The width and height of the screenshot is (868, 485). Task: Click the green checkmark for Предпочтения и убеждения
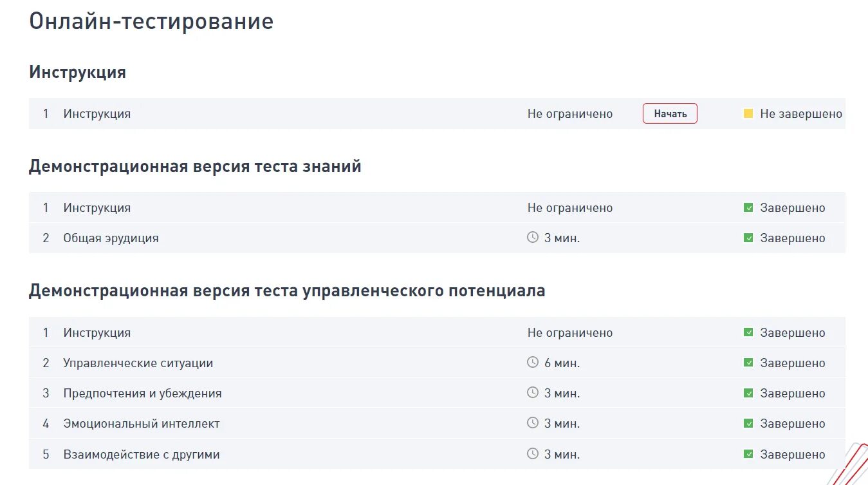(x=748, y=393)
